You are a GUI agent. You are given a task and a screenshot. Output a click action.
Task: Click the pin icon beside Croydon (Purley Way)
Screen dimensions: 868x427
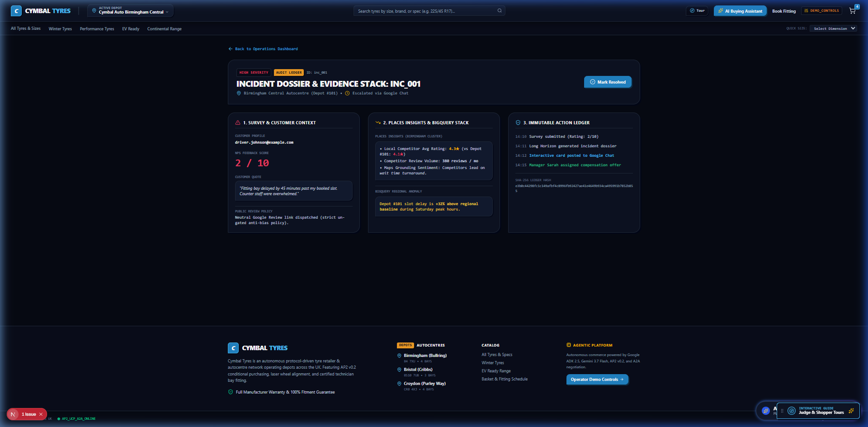[399, 384]
